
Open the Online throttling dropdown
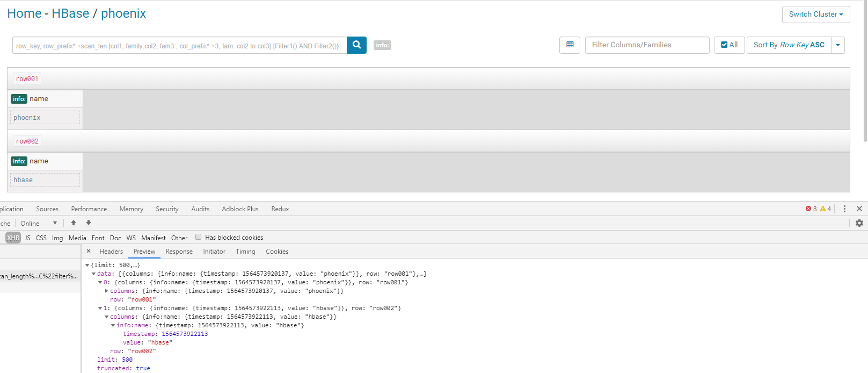39,223
